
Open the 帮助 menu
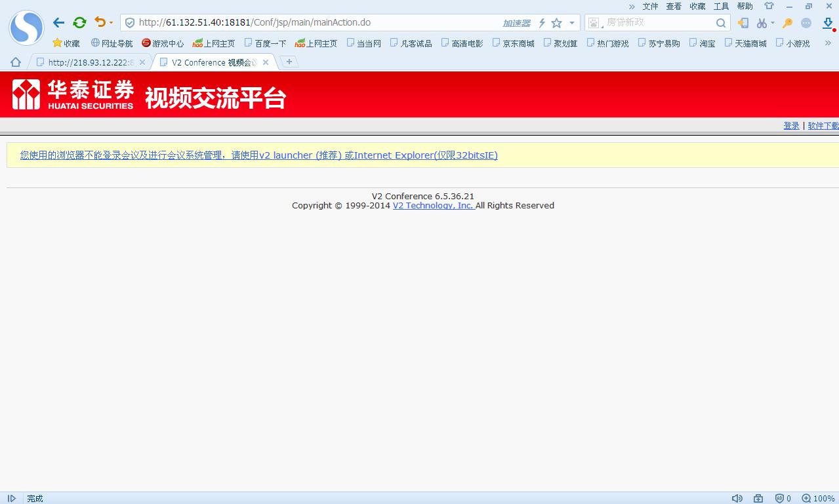click(x=745, y=7)
